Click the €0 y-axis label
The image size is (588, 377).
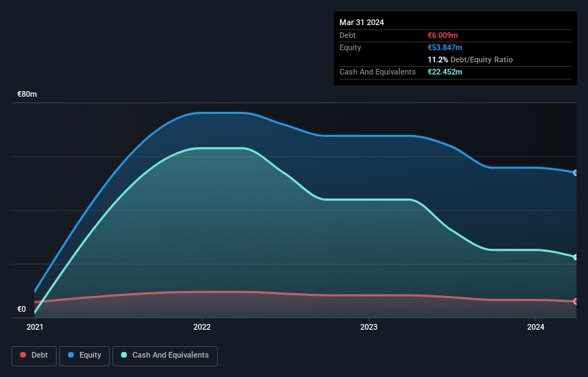pos(21,309)
